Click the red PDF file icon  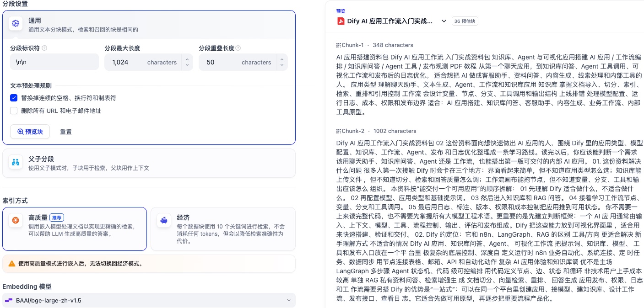click(x=341, y=21)
